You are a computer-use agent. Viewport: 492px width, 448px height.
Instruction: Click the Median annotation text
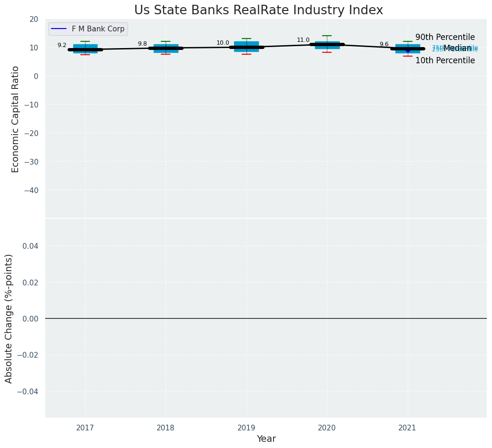coord(457,49)
